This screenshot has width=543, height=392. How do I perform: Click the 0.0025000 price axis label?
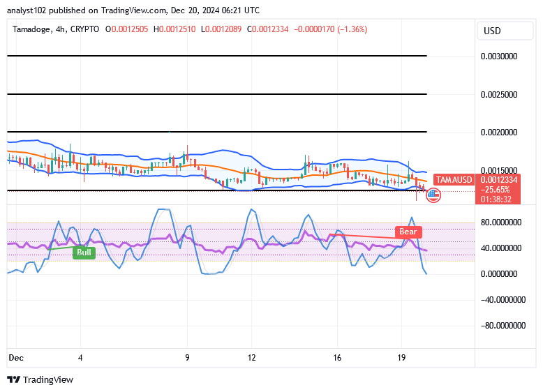pos(499,94)
